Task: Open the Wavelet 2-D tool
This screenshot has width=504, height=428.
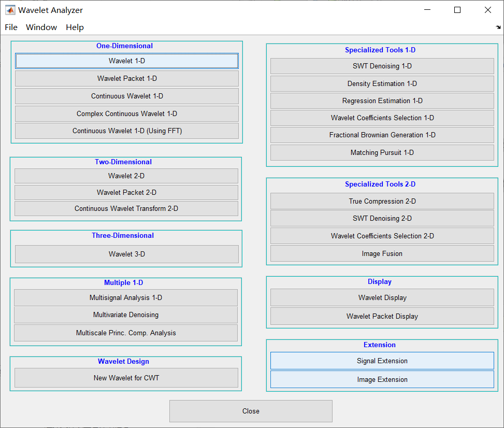Action: (x=126, y=176)
